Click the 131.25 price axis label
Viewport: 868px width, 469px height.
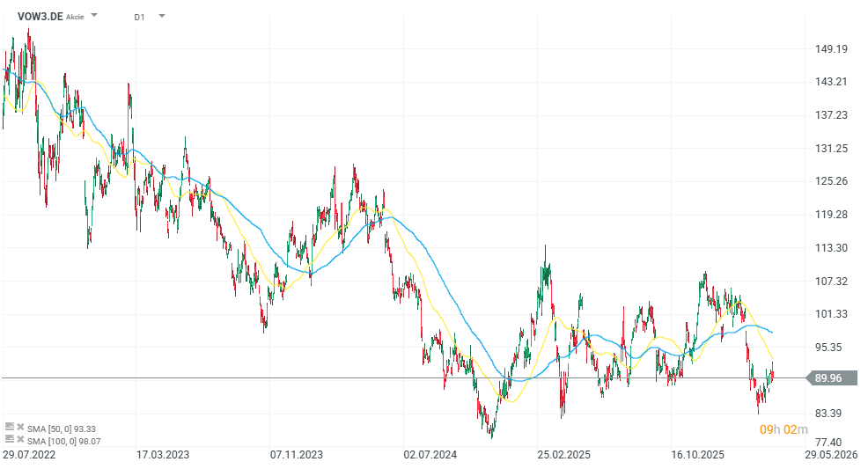(x=831, y=148)
